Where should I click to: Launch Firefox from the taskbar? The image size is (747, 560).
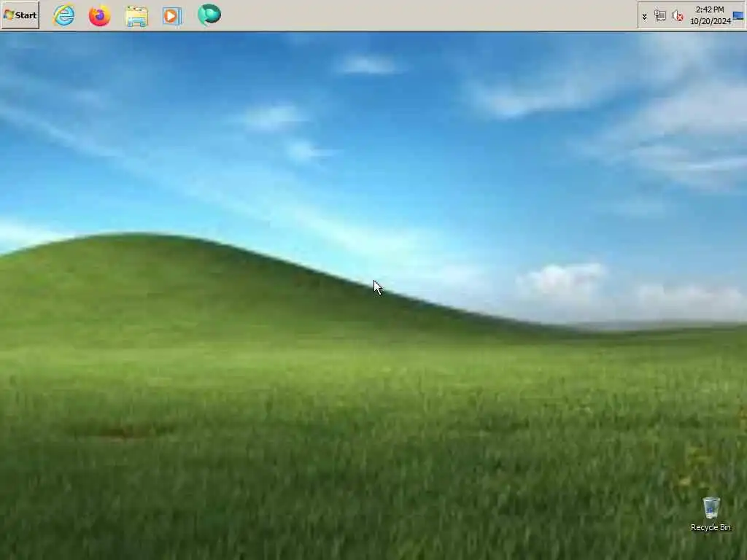[x=99, y=15]
